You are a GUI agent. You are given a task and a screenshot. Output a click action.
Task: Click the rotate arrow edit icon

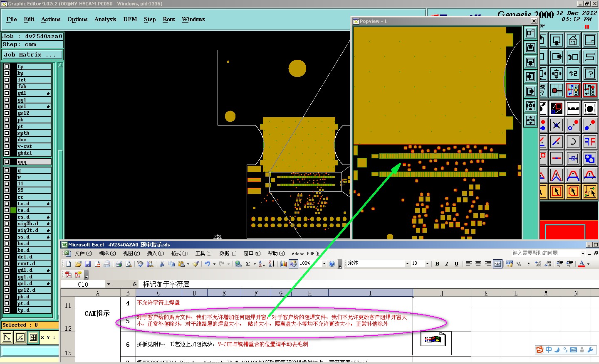coord(573,142)
